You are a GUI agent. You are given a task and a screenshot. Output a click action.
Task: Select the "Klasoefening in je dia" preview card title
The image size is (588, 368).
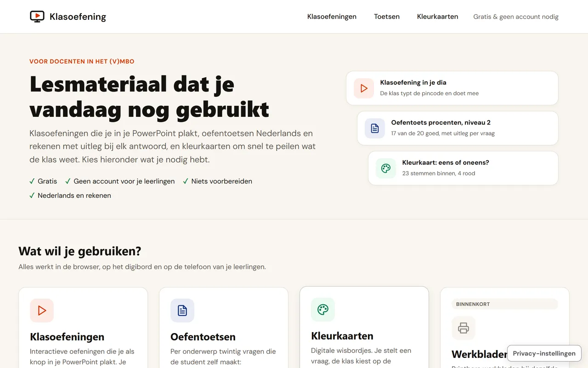[x=413, y=82]
